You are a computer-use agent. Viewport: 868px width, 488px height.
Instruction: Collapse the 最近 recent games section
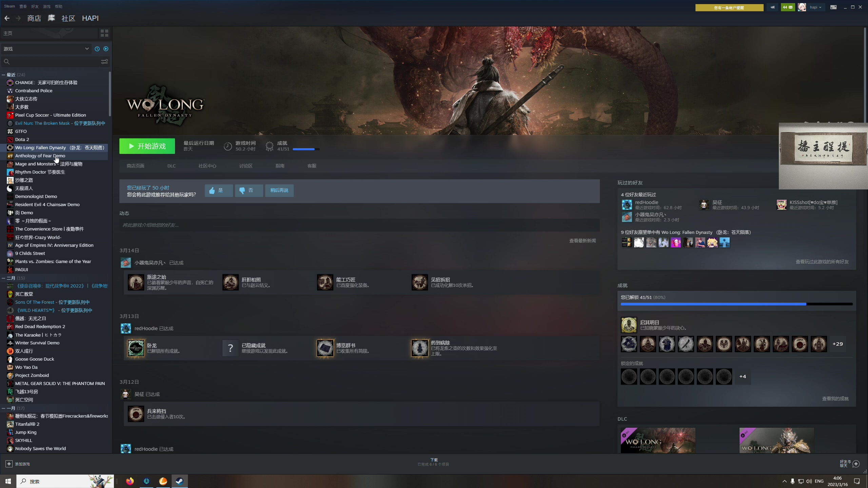tap(3, 75)
